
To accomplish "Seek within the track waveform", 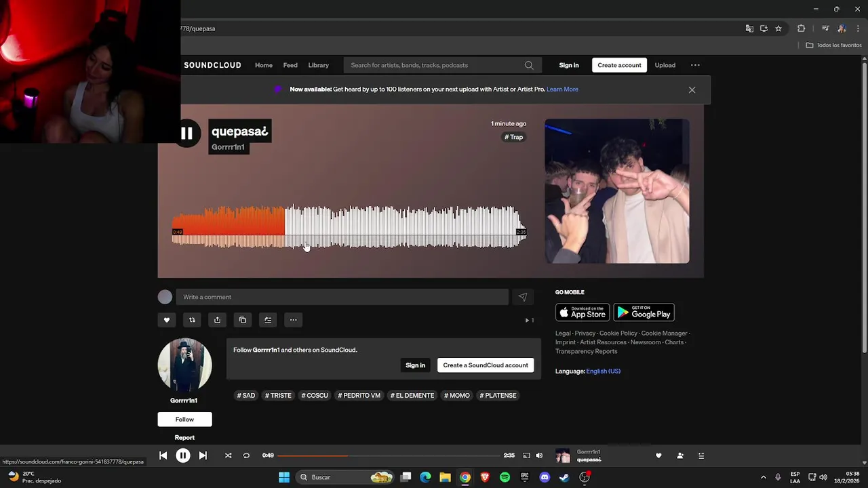I will point(349,227).
